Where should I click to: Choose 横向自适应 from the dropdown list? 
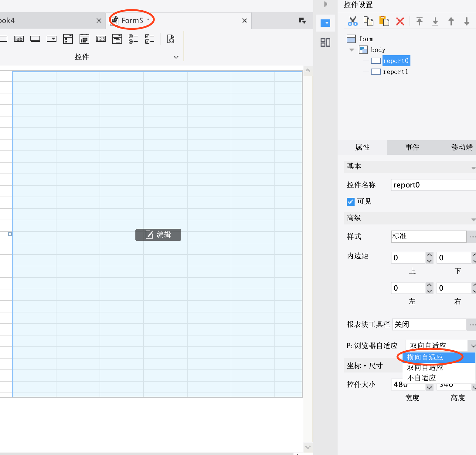(x=425, y=357)
